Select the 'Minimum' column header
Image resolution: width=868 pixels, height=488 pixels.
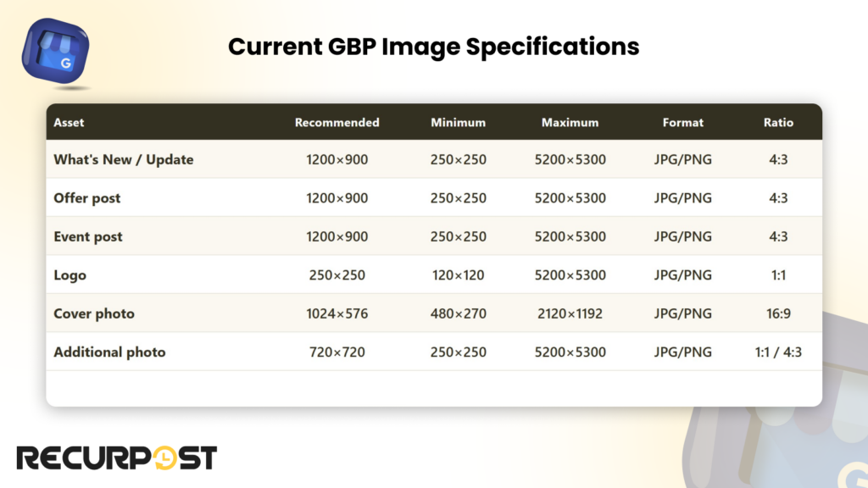pyautogui.click(x=458, y=122)
